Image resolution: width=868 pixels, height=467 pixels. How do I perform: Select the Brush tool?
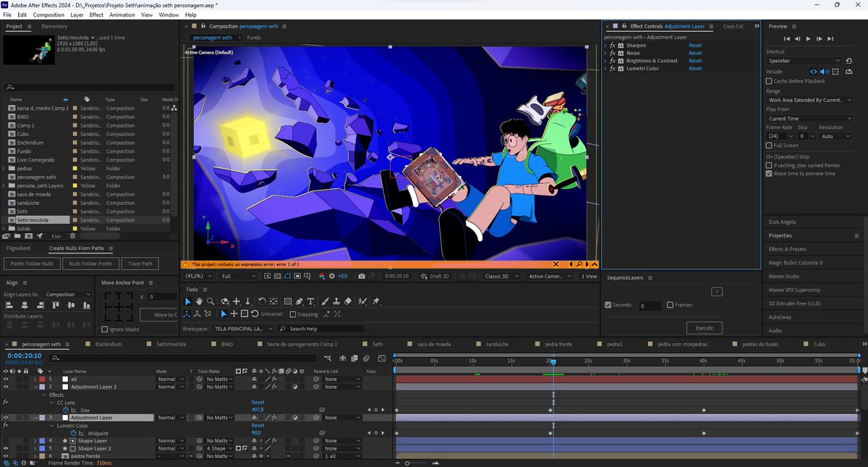(325, 301)
